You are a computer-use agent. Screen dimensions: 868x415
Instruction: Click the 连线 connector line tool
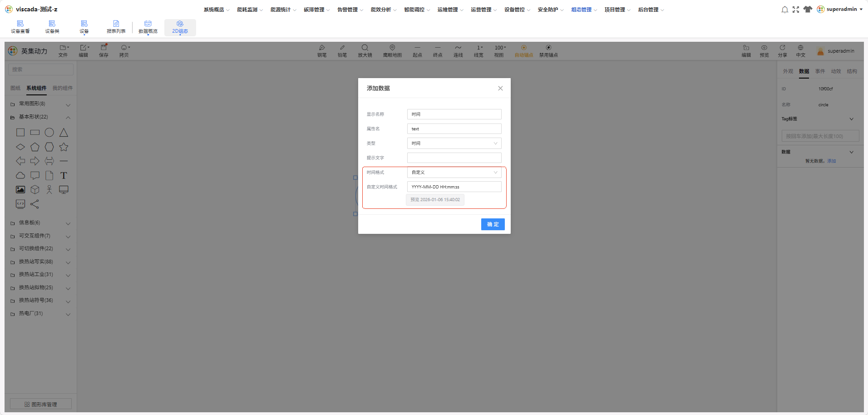pos(458,51)
